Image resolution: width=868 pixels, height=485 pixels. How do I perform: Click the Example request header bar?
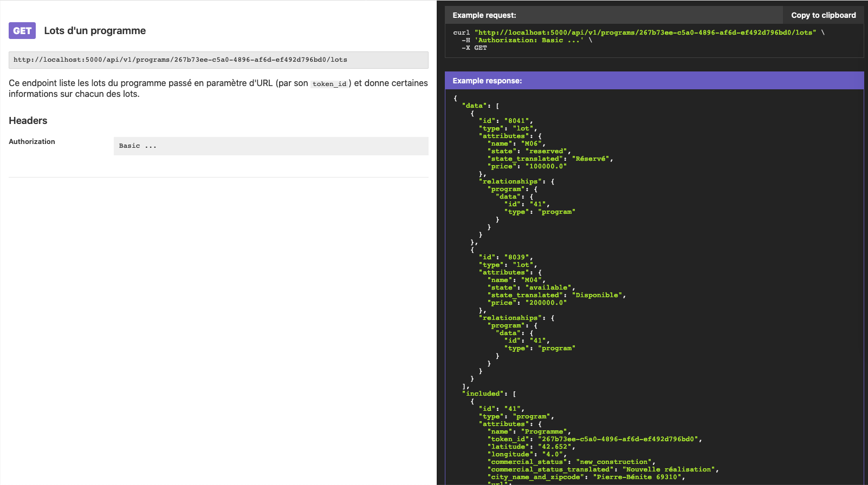coord(613,15)
